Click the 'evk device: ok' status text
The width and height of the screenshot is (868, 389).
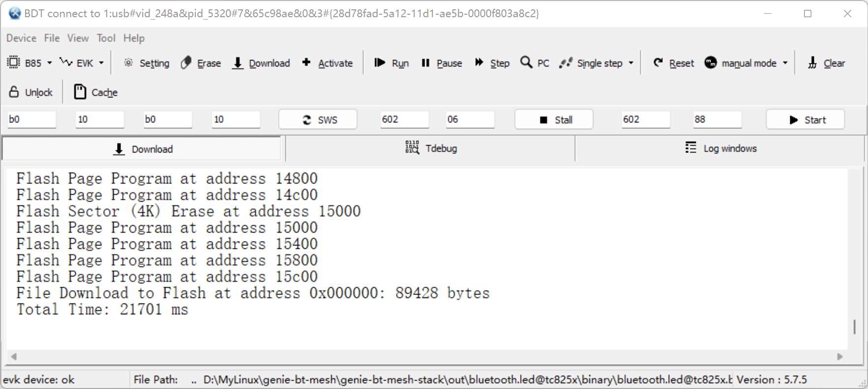click(x=39, y=380)
